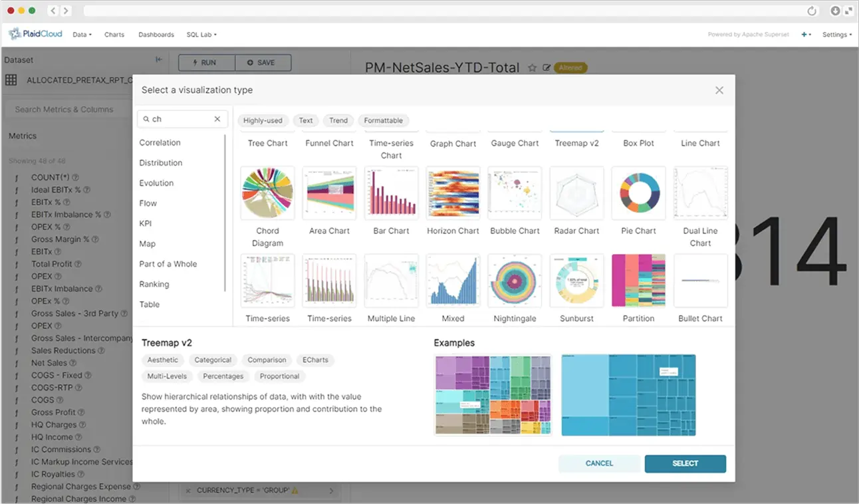This screenshot has width=859, height=504.
Task: Open the plus create-new dropdown
Action: (x=806, y=35)
